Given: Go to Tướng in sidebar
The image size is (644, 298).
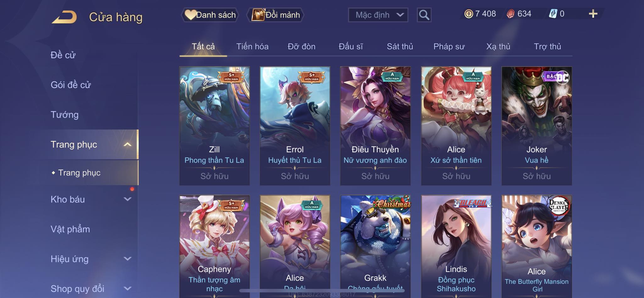Looking at the screenshot, I should 64,115.
